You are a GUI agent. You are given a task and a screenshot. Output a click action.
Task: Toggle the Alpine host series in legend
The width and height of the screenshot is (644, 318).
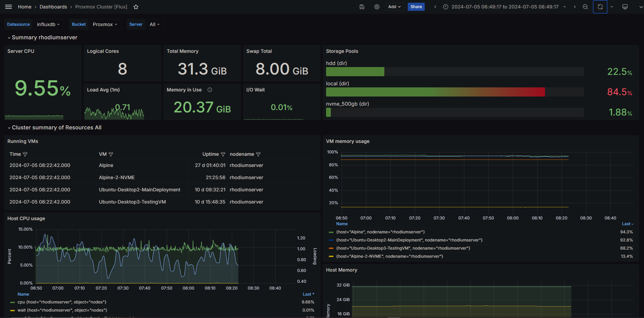pos(380,232)
